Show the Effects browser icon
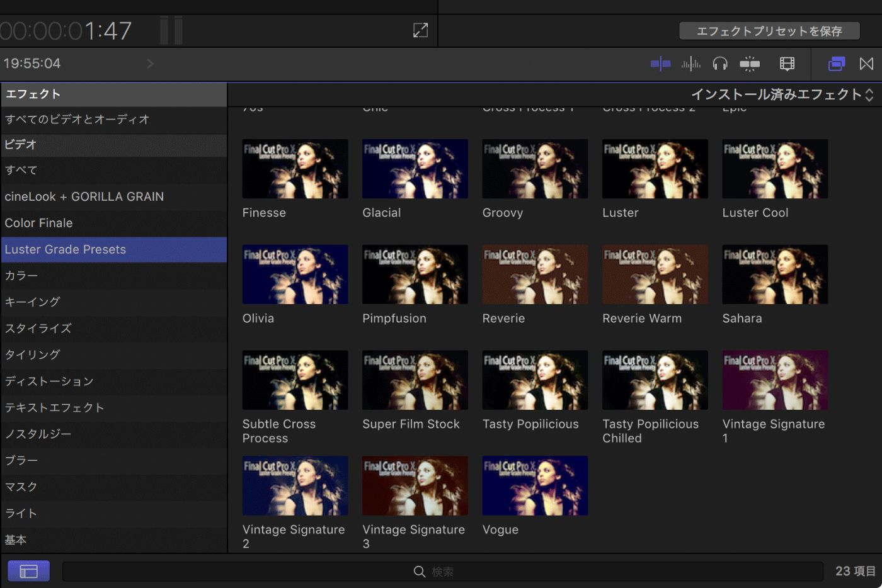 (x=837, y=64)
